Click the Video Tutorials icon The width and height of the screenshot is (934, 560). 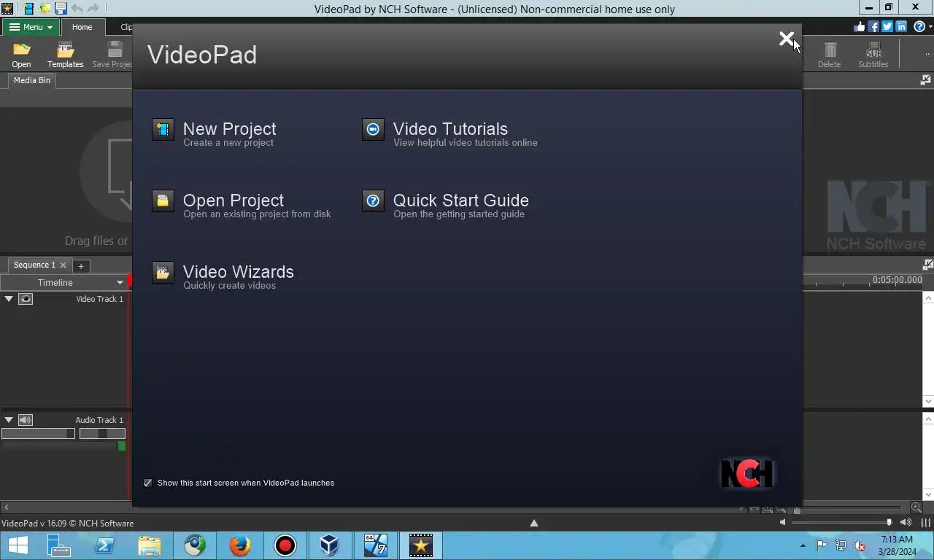[373, 130]
